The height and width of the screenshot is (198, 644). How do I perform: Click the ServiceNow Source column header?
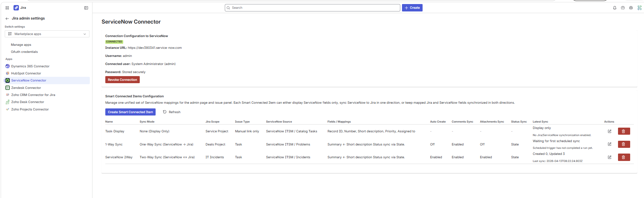pyautogui.click(x=279, y=122)
